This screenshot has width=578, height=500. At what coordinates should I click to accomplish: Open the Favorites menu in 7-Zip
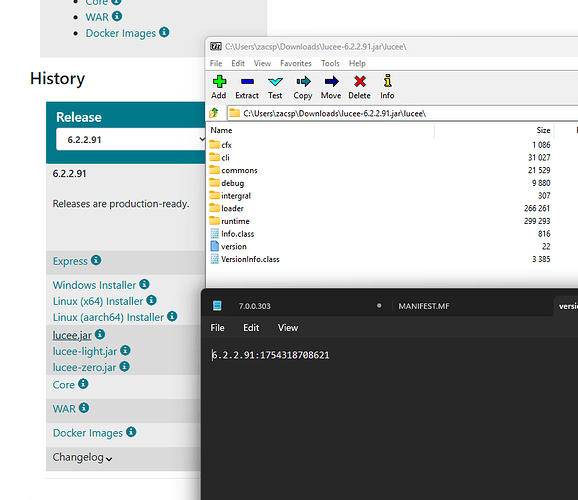pos(296,63)
